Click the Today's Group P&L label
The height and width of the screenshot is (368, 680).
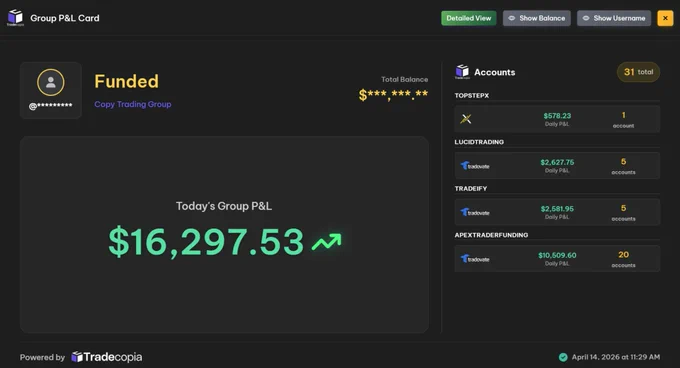224,206
